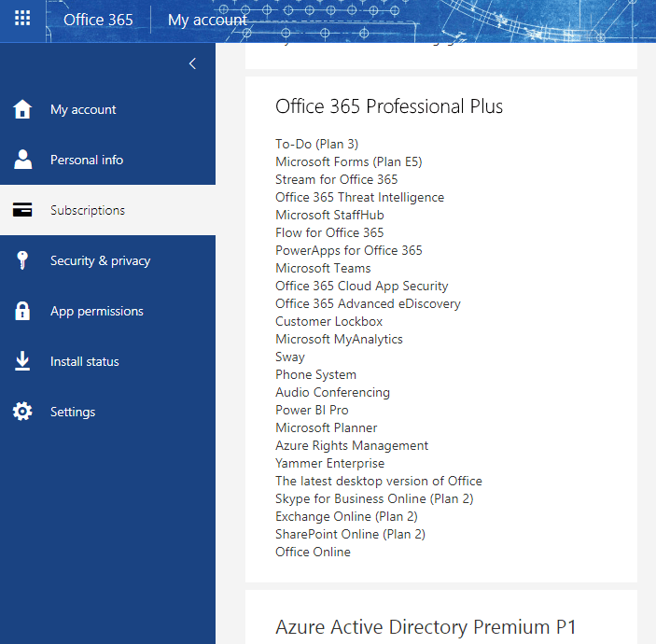Click the home icon beside My account

click(22, 109)
